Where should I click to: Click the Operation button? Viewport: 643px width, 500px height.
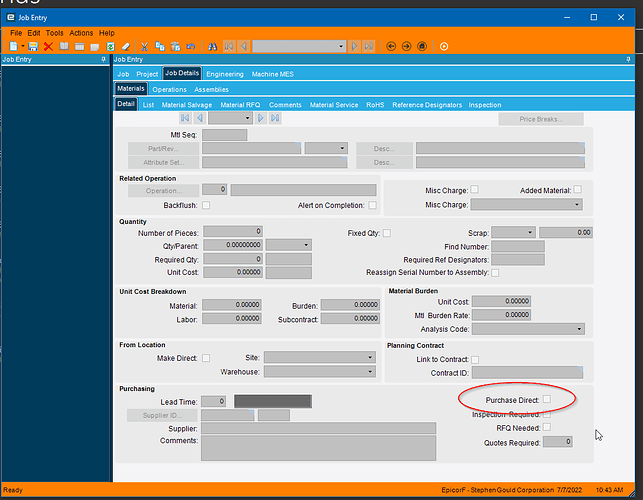click(x=163, y=191)
